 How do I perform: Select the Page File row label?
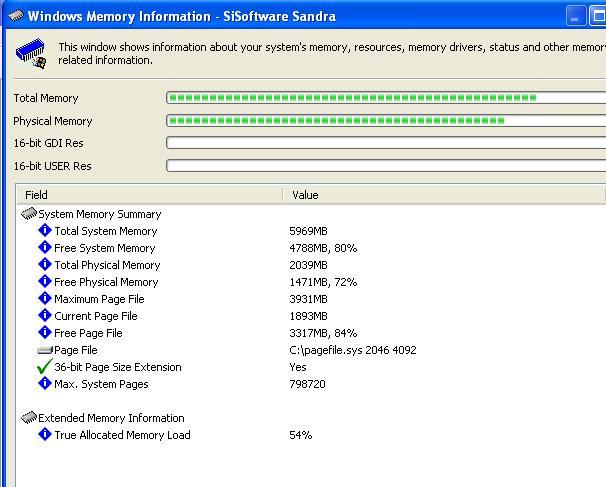coord(76,350)
